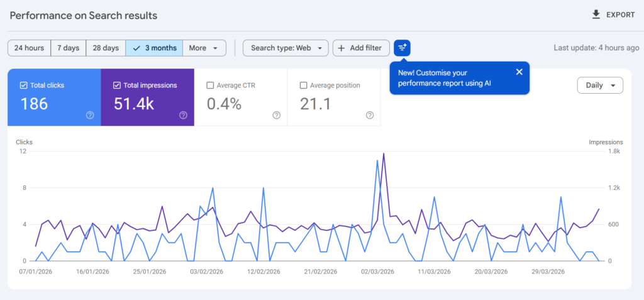This screenshot has width=644, height=300.
Task: Choose the 28 days date range
Action: (106, 48)
